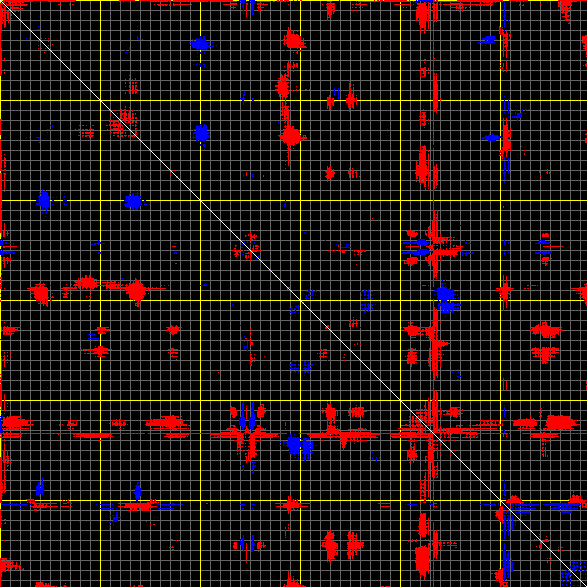Click the leftmost blue blob on the upper-left yellow line
Screen dimensions: 587x587
coord(44,201)
